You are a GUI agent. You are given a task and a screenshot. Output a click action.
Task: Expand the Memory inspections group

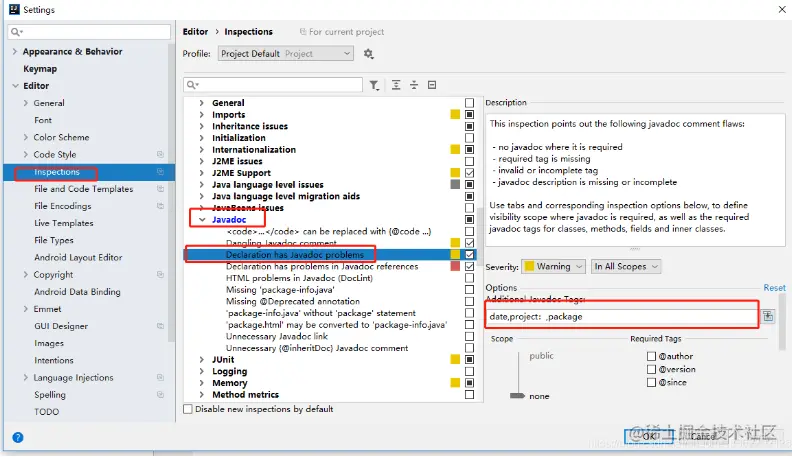(x=202, y=383)
